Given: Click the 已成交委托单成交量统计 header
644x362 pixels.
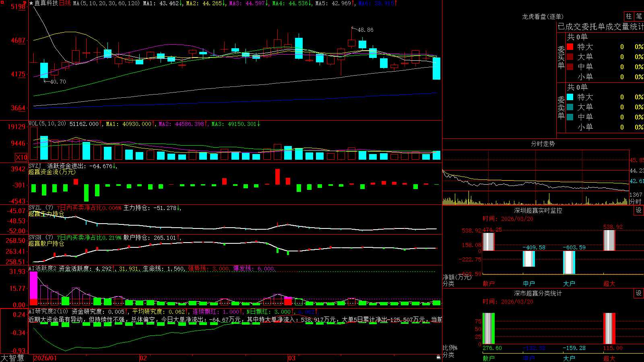Looking at the screenshot, I should coord(601,27).
